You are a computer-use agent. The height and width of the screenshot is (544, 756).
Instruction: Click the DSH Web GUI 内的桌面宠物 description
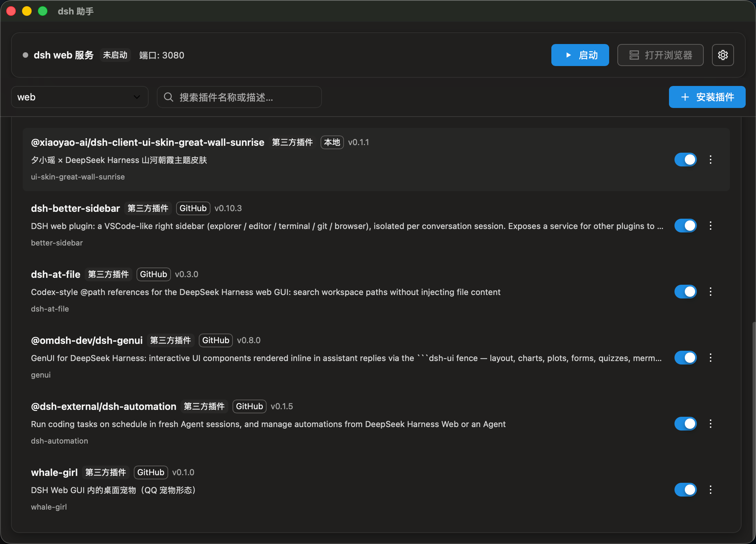click(x=114, y=490)
